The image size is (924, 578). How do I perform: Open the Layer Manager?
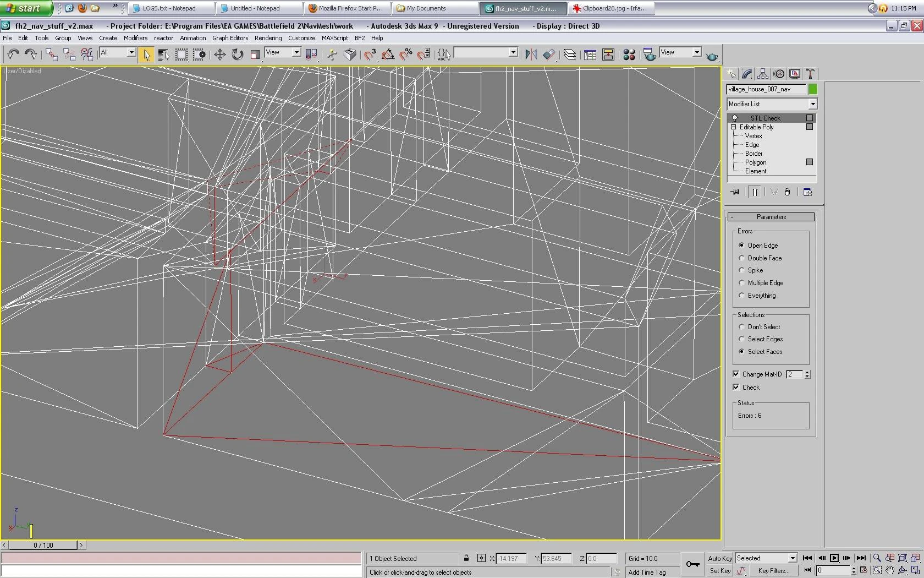click(x=570, y=54)
